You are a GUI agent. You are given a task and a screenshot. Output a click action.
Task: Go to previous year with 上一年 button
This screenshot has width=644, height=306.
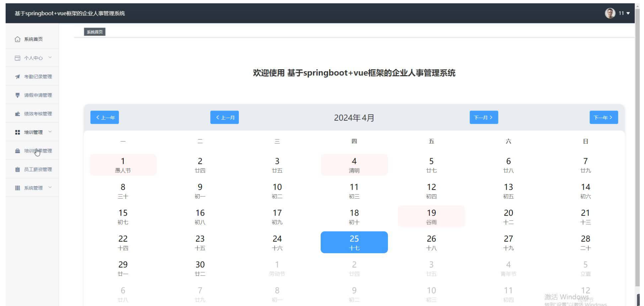tap(104, 117)
